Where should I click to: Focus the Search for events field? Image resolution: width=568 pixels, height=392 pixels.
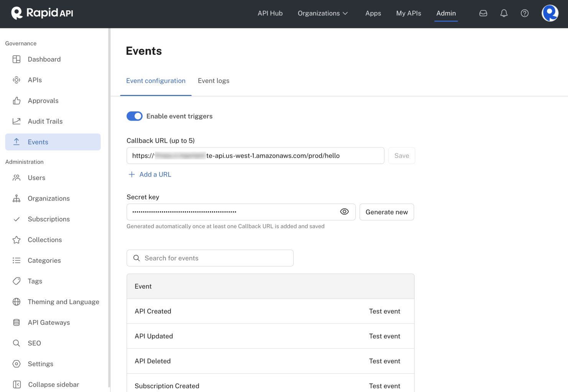[215, 258]
